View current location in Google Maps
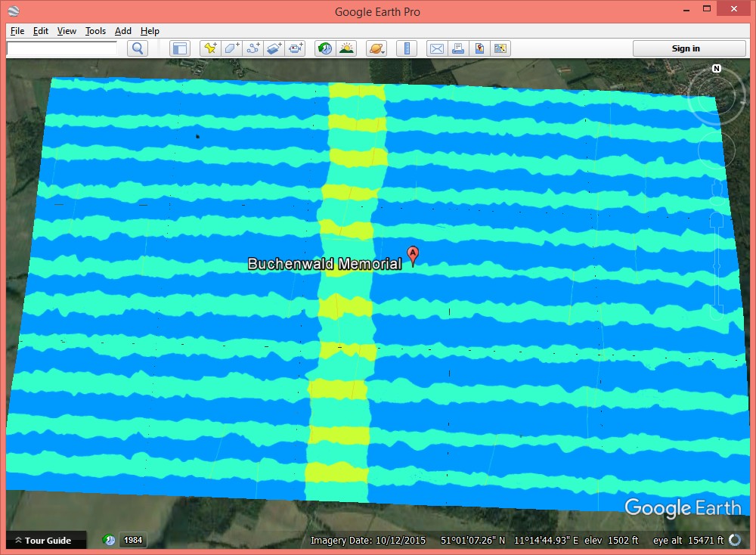Screen dimensions: 756x555 click(479, 48)
